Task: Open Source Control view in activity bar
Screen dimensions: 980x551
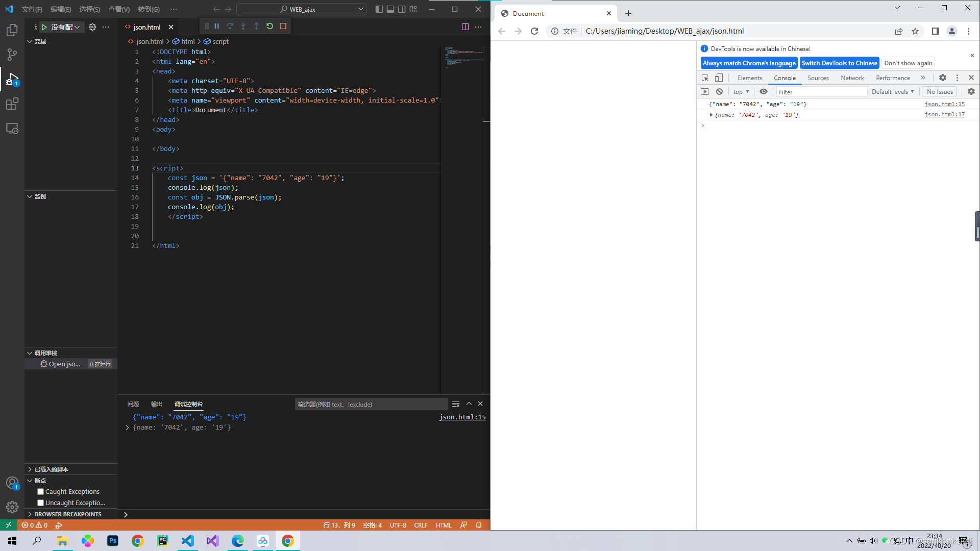Action: pyautogui.click(x=12, y=54)
